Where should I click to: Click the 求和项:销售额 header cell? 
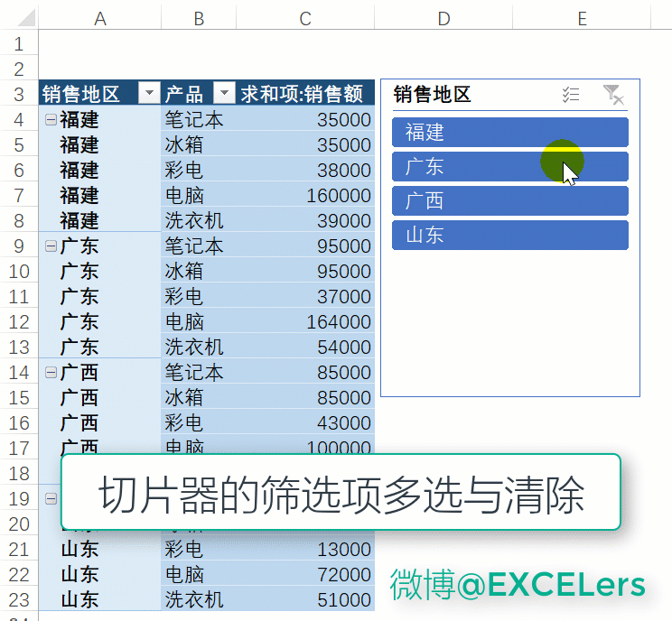tap(305, 94)
